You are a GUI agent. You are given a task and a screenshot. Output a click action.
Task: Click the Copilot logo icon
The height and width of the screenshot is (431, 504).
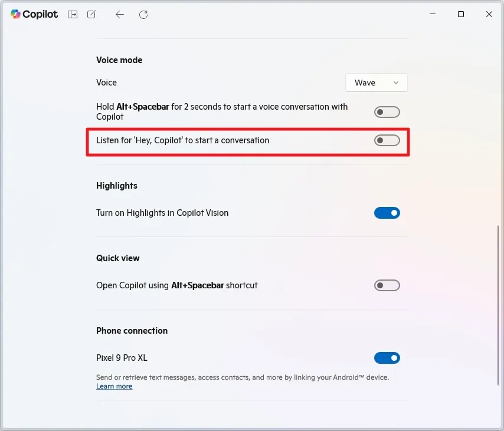click(16, 14)
